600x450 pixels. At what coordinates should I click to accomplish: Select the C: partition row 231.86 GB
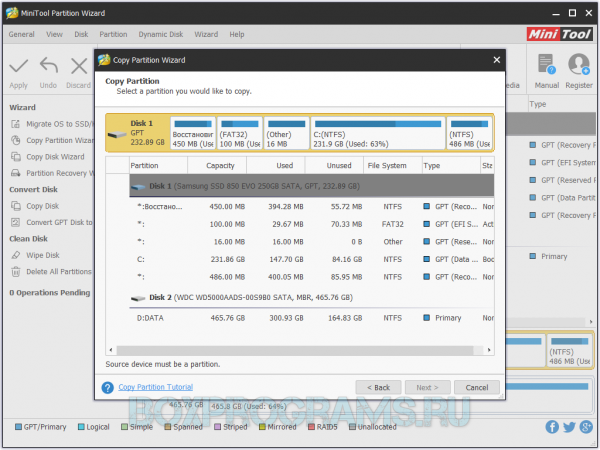(311, 259)
